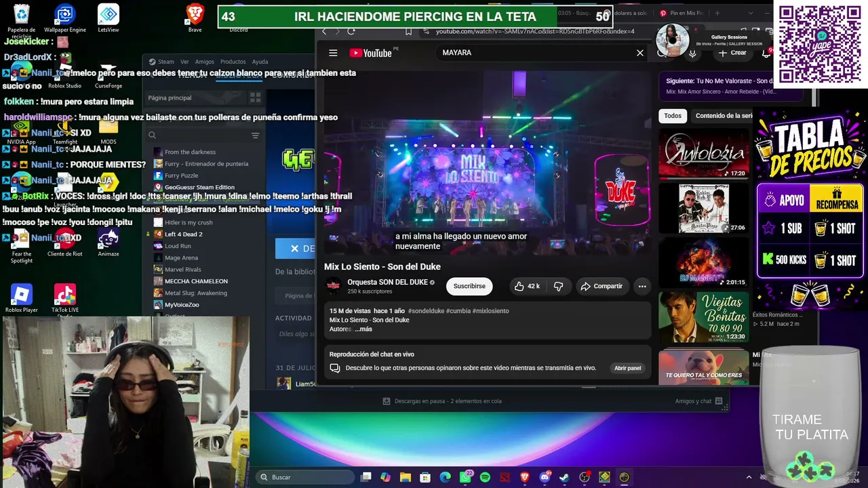Click the #sondelduke hashtag
Screen dimensions: 868x488
click(x=426, y=311)
